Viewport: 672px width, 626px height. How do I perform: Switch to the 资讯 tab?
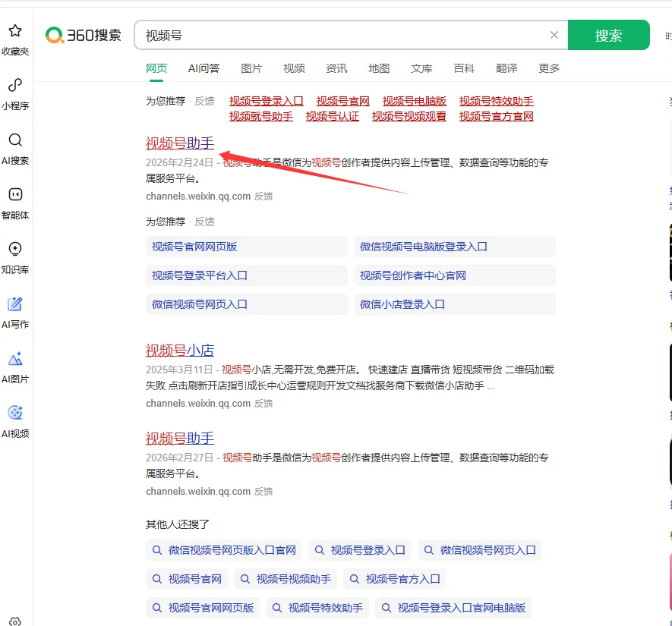pyautogui.click(x=336, y=68)
